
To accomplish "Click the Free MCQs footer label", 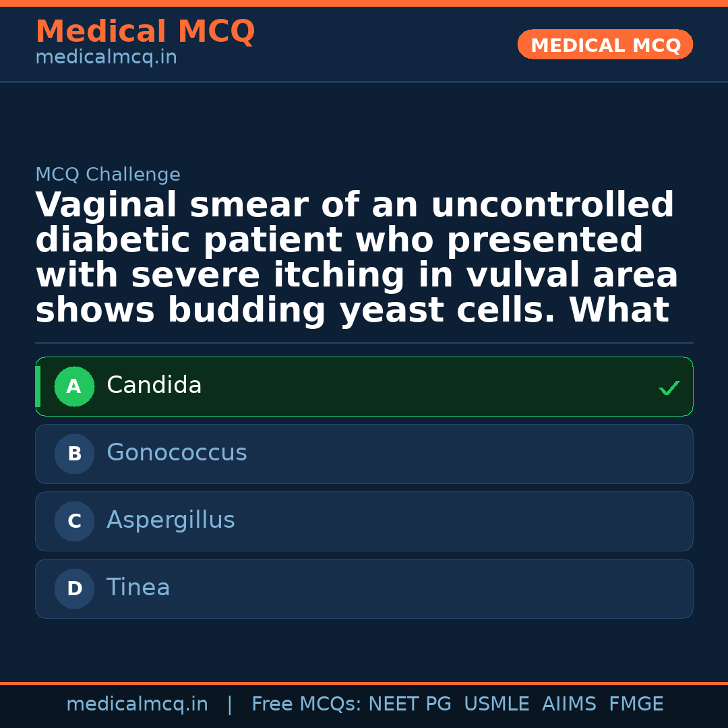I will [x=306, y=704].
